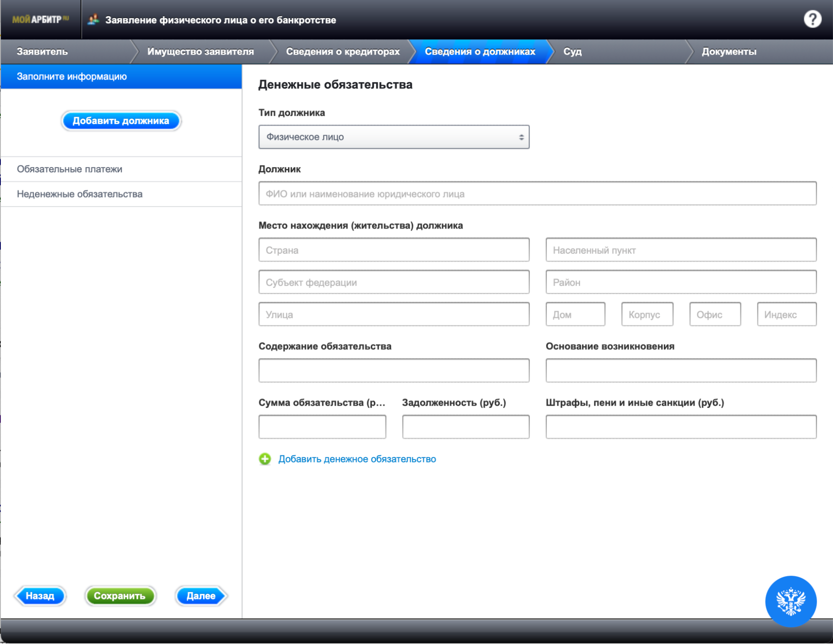Screen dimensions: 833x644
Task: Click Добавить денежное обязательство link
Action: point(357,459)
